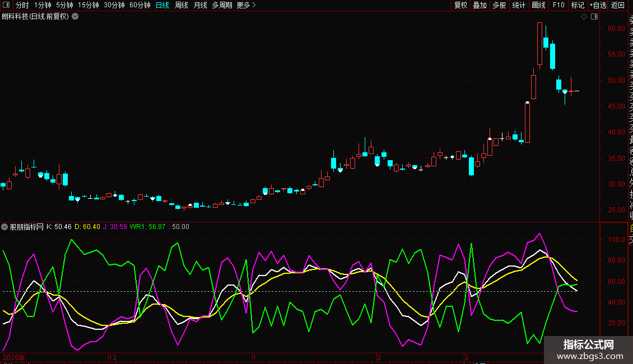
Task: Open the 画线 drawing tools
Action: click(538, 5)
